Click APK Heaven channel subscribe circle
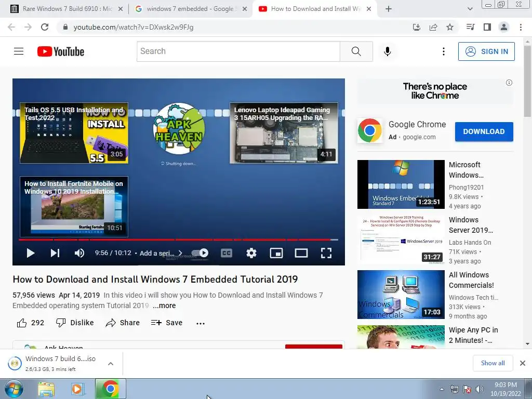The height and width of the screenshot is (399, 532). click(179, 129)
